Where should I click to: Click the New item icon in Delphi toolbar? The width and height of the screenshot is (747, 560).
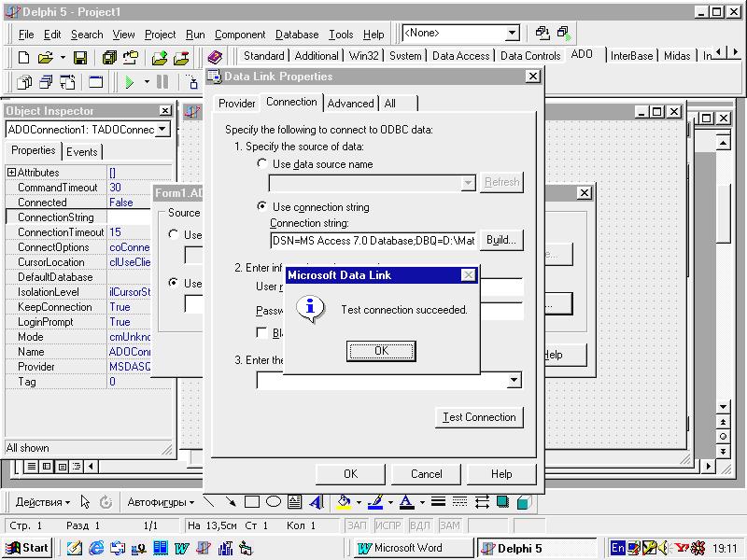pyautogui.click(x=23, y=58)
